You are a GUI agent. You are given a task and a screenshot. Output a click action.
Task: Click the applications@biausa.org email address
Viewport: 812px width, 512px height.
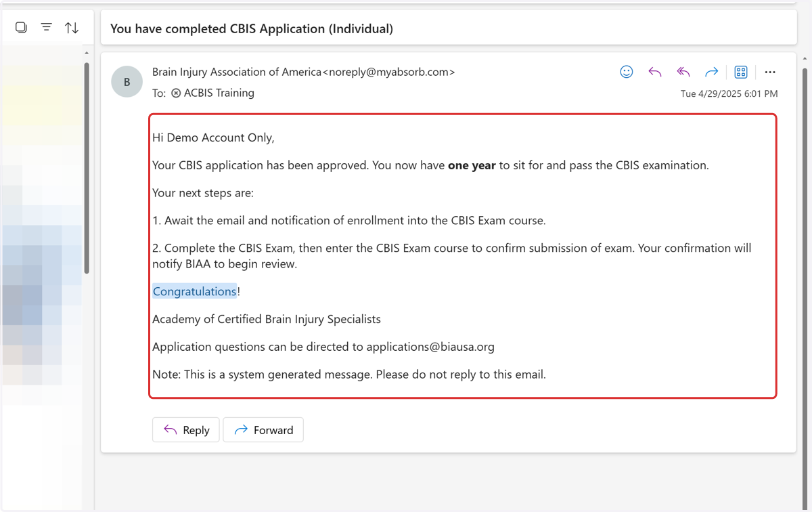click(x=430, y=347)
